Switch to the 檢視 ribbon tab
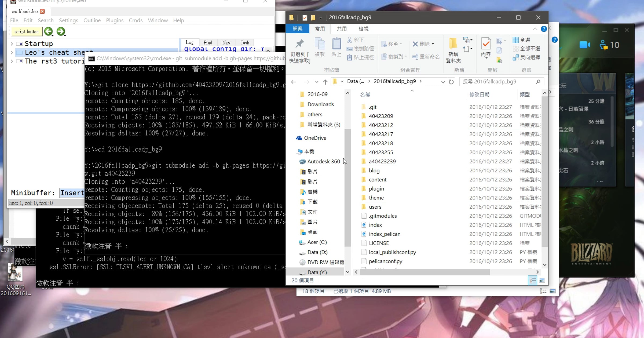644x338 pixels. [x=363, y=29]
